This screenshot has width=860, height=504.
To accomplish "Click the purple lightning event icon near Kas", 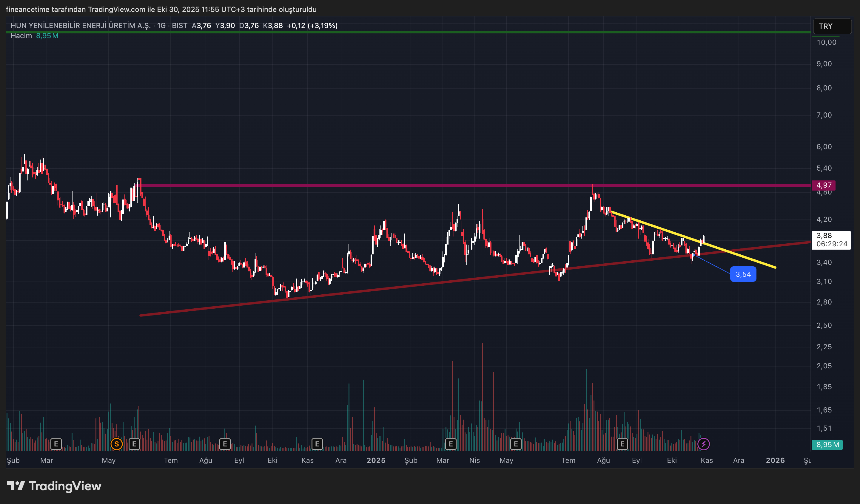I will click(x=703, y=444).
